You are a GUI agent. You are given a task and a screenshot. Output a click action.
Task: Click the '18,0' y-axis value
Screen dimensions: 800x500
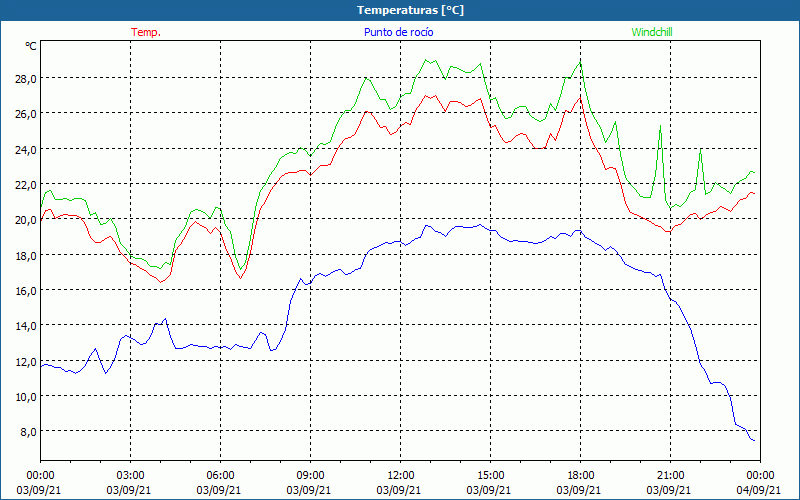click(25, 256)
